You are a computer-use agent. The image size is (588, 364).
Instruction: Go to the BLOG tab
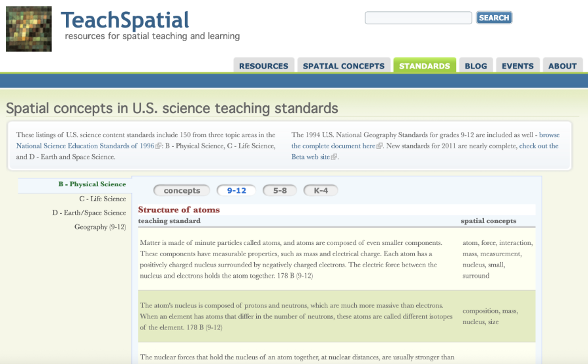(x=476, y=66)
